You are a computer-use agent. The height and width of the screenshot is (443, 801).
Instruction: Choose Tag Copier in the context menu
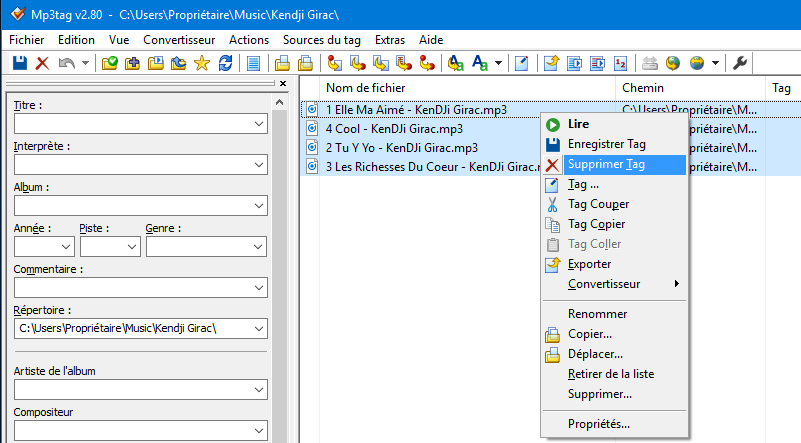[615, 224]
